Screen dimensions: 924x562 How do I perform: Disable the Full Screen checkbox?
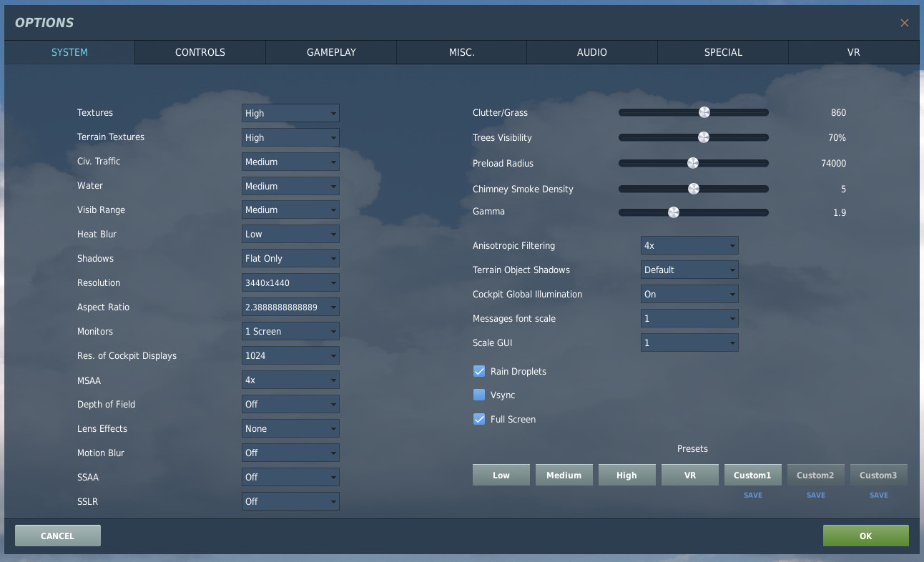[479, 420]
